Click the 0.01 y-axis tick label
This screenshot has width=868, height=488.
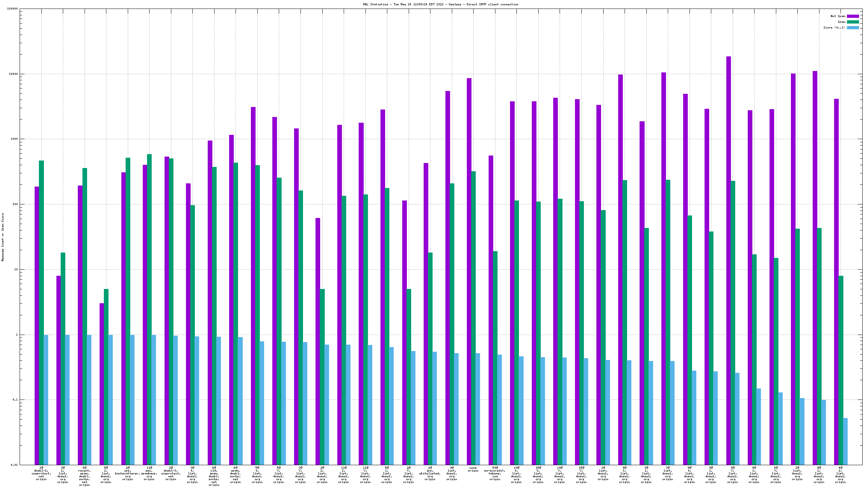[x=14, y=465]
